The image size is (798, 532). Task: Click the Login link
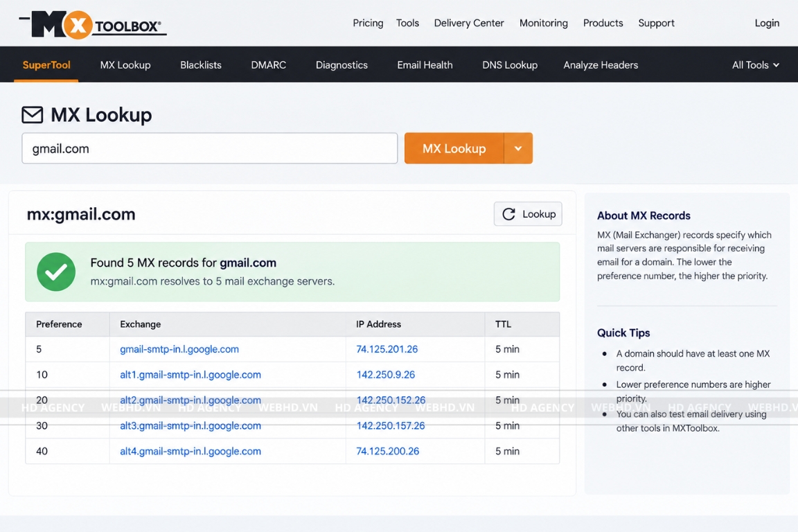(x=767, y=23)
